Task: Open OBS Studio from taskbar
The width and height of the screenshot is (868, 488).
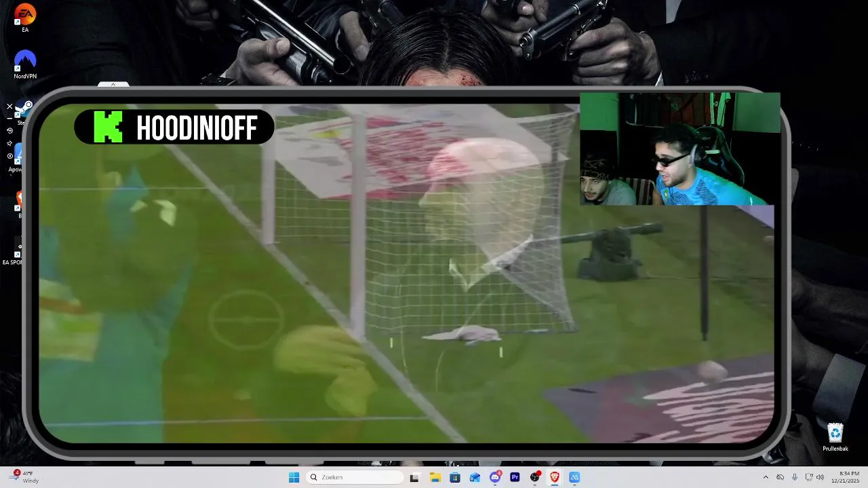Action: 535,477
